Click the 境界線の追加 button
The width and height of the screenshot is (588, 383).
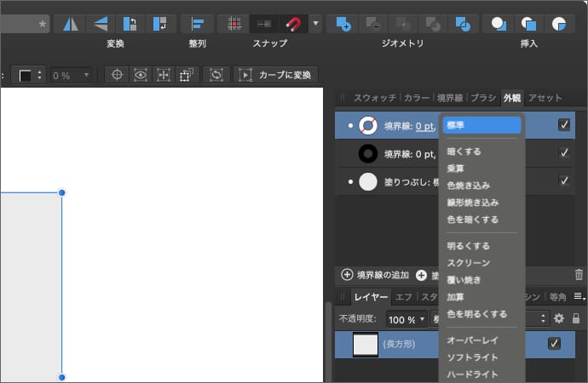pos(376,275)
